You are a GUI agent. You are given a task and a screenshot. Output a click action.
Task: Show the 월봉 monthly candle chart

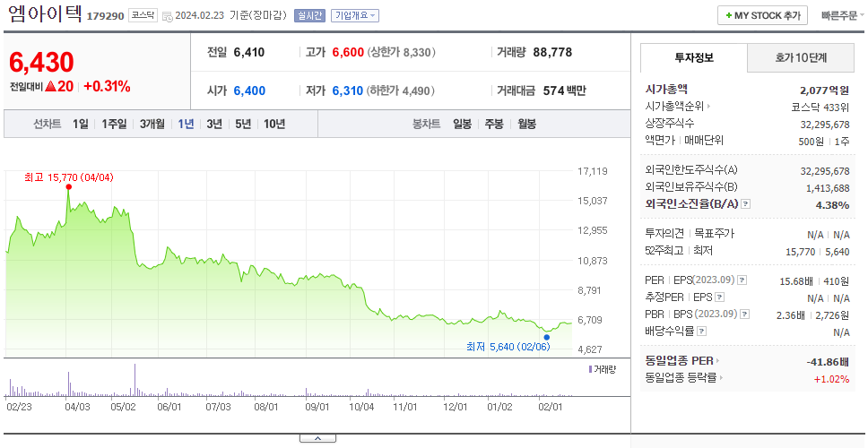526,124
